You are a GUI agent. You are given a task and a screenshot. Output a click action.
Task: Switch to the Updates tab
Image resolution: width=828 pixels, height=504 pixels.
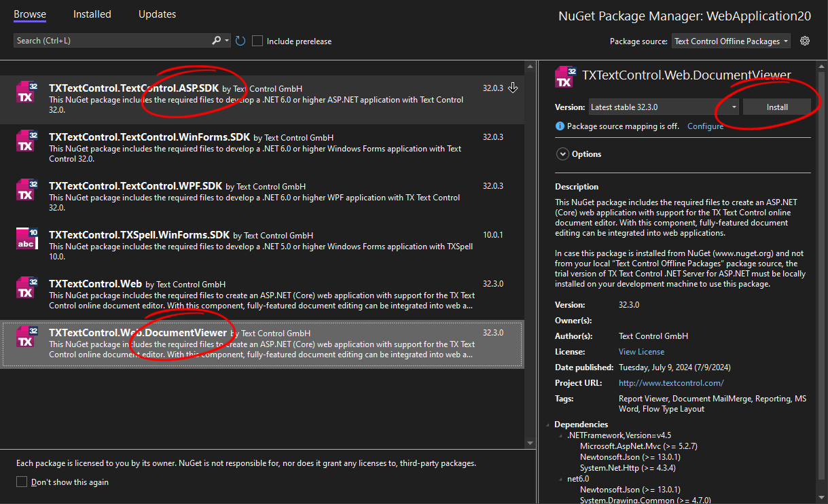click(x=157, y=14)
